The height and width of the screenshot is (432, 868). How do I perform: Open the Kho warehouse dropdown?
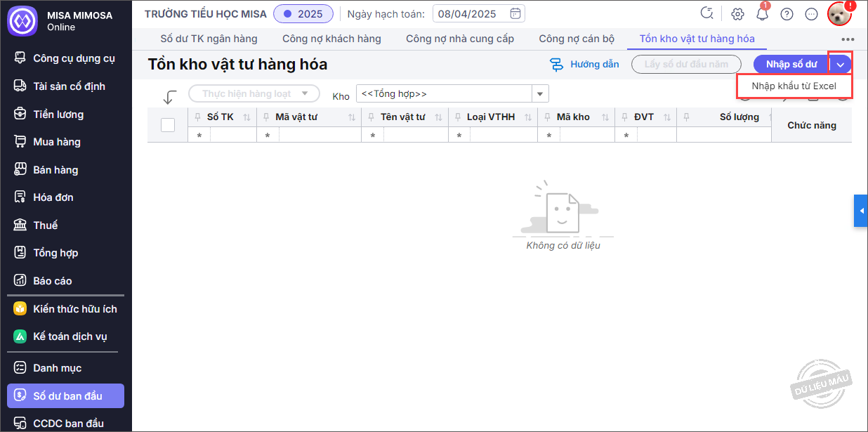pos(539,93)
